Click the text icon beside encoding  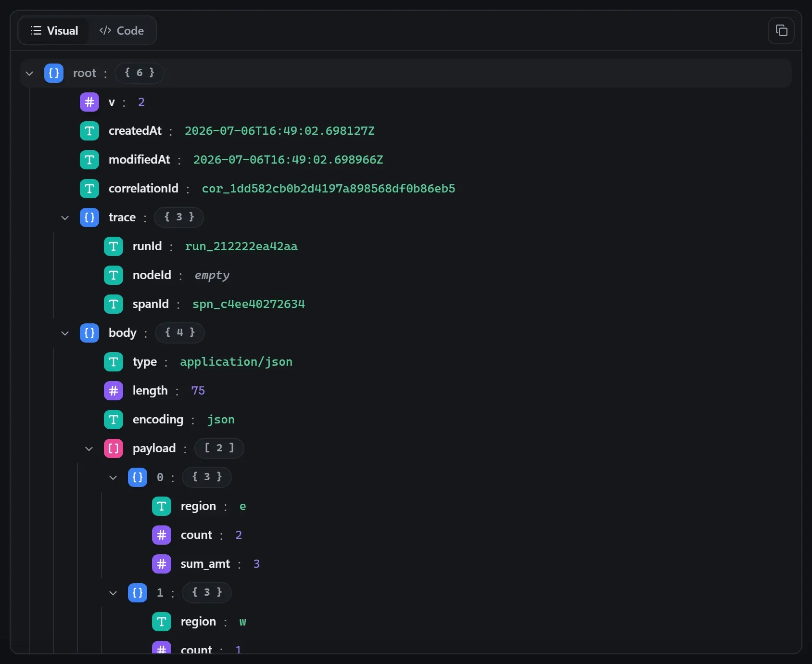(114, 420)
